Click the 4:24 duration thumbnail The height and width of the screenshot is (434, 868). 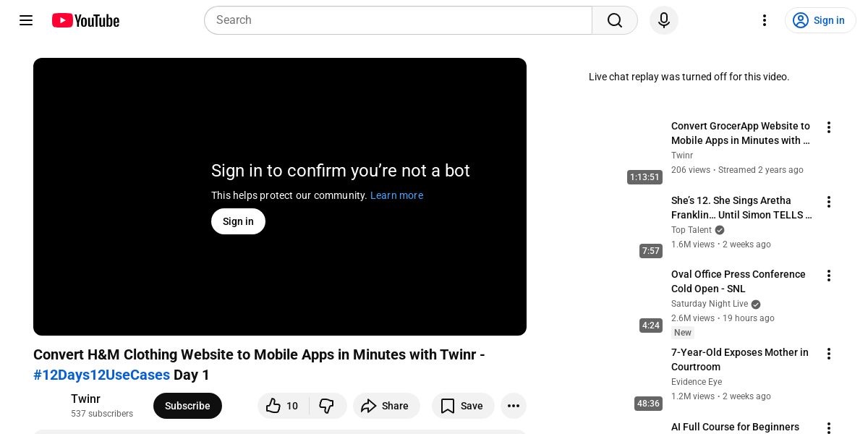(x=651, y=325)
